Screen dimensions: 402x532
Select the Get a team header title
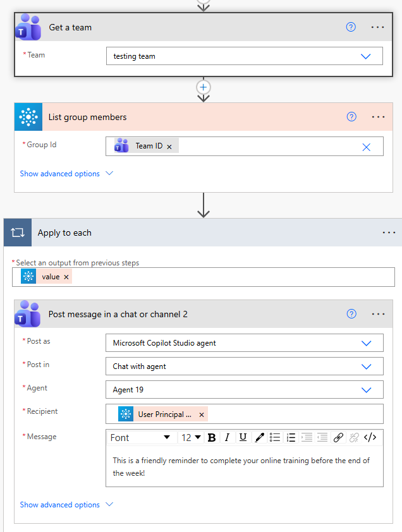pyautogui.click(x=70, y=27)
